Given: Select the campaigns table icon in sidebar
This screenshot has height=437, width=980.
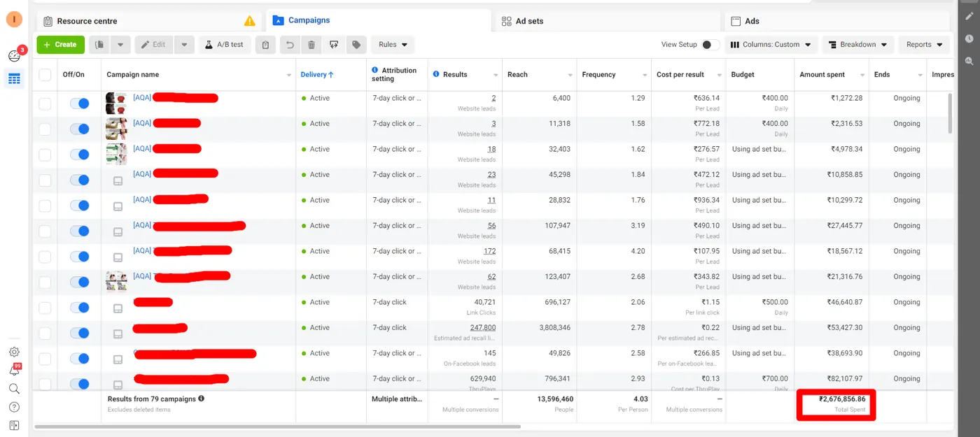Looking at the screenshot, I should point(14,79).
